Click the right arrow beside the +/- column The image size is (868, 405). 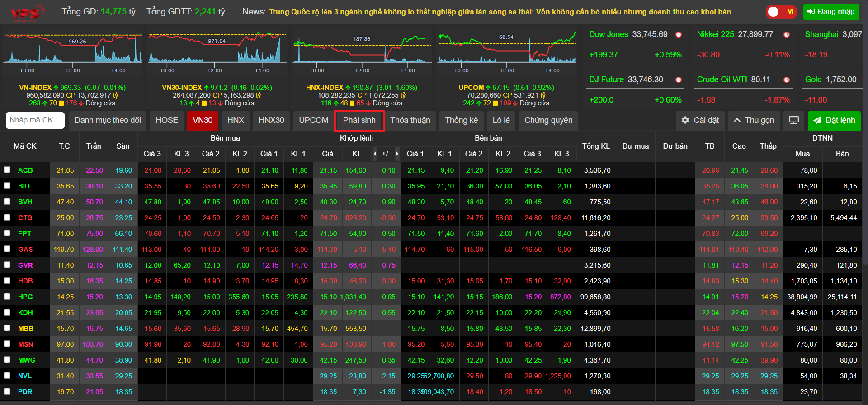point(397,154)
